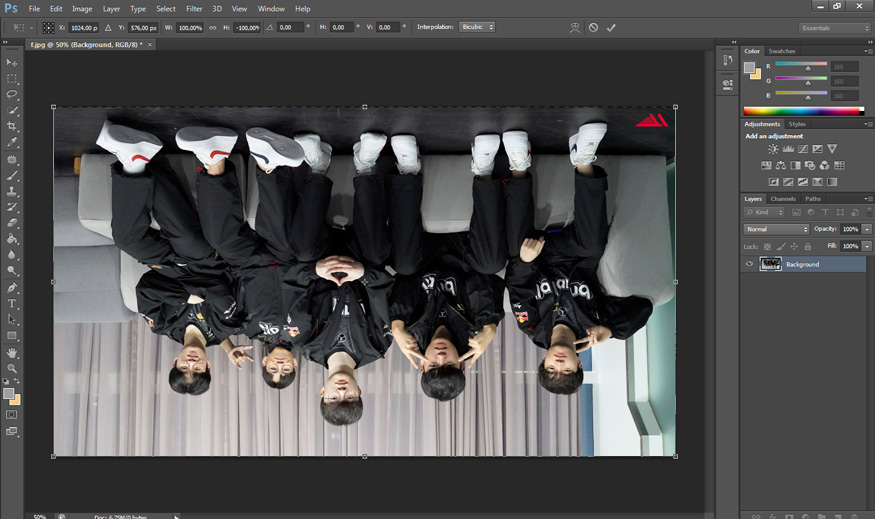Screen dimensions: 875x519
Task: Click the W width percentage field
Action: click(x=190, y=28)
